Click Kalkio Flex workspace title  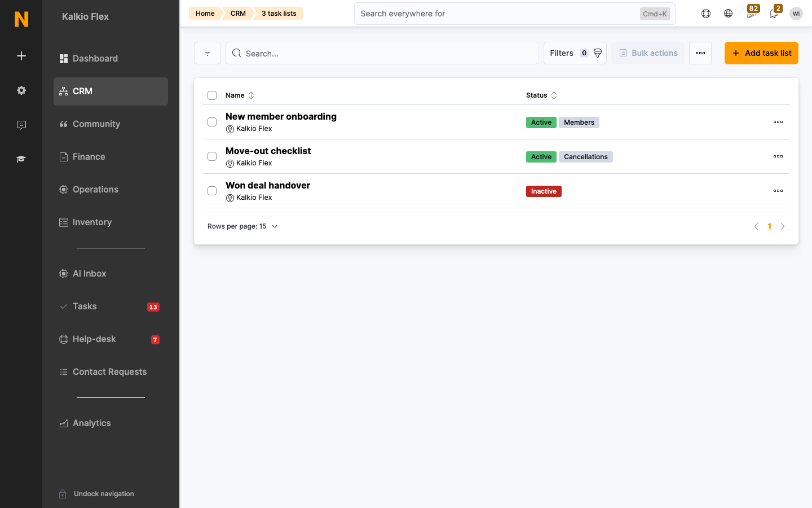(85, 16)
